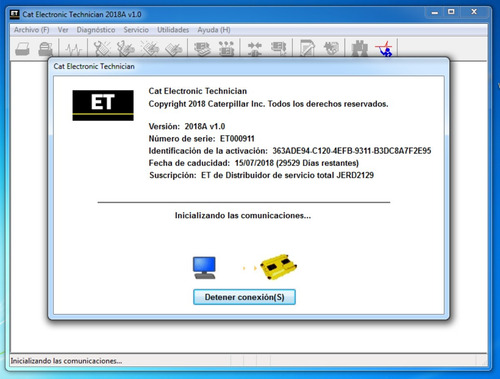Open the Archivo (F) menu
500x379 pixels.
coord(32,30)
